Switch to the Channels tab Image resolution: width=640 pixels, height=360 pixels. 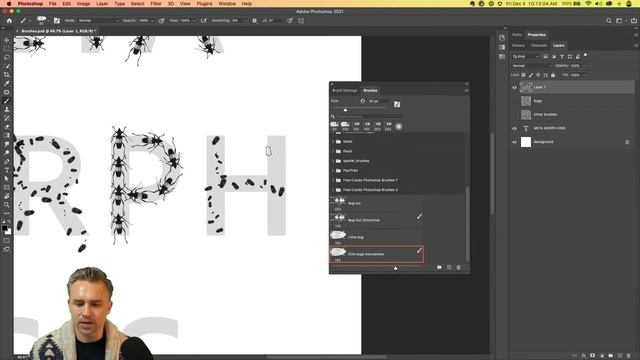[539, 46]
